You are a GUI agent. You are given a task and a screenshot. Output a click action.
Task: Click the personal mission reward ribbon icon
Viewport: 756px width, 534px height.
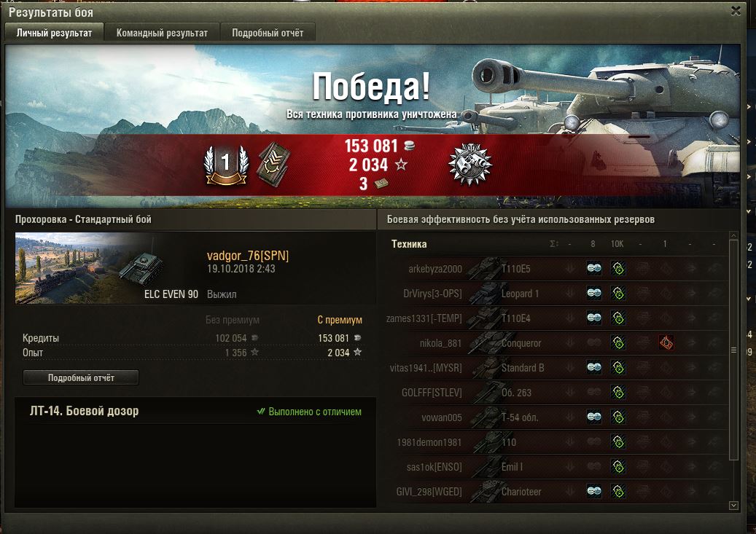273,165
